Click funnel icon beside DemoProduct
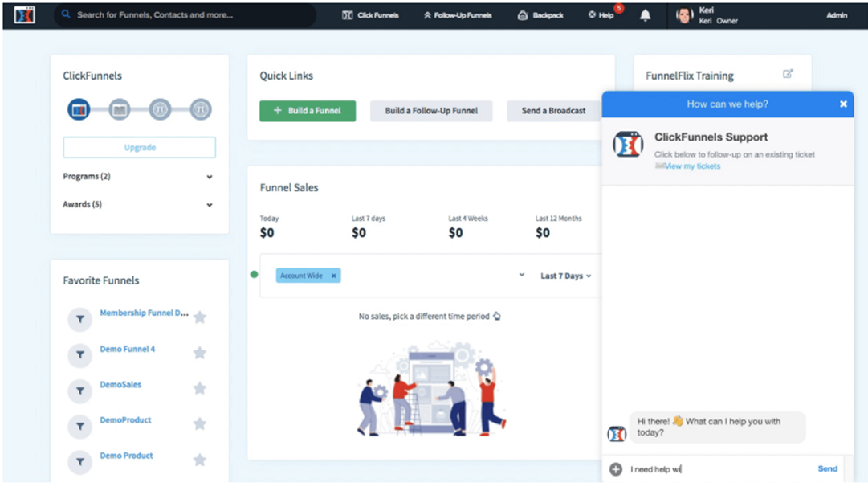 [79, 427]
